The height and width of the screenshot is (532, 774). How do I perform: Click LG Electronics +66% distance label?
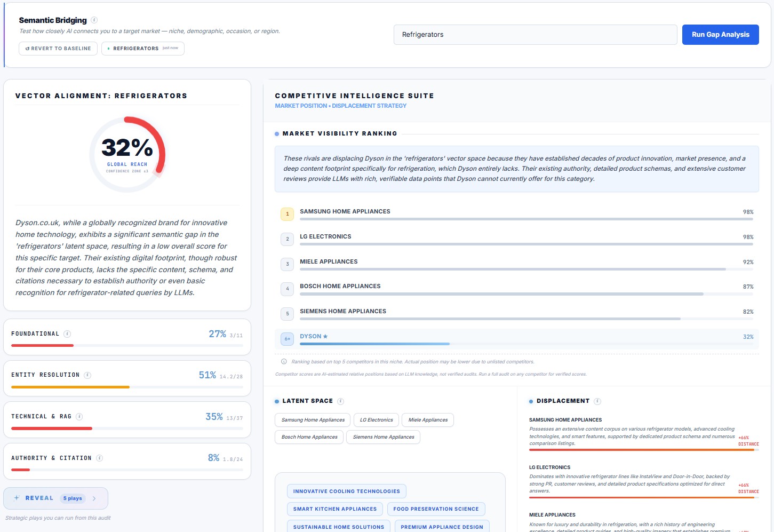[x=748, y=488]
